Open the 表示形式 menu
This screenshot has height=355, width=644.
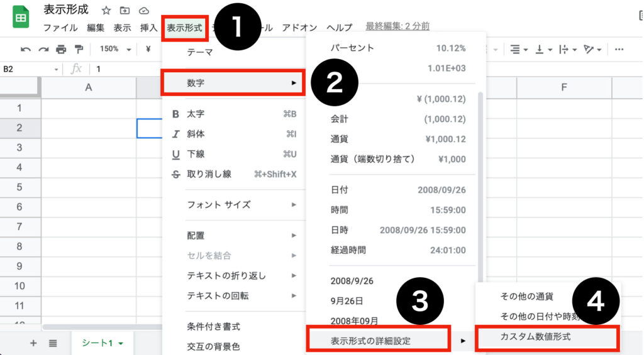[184, 28]
